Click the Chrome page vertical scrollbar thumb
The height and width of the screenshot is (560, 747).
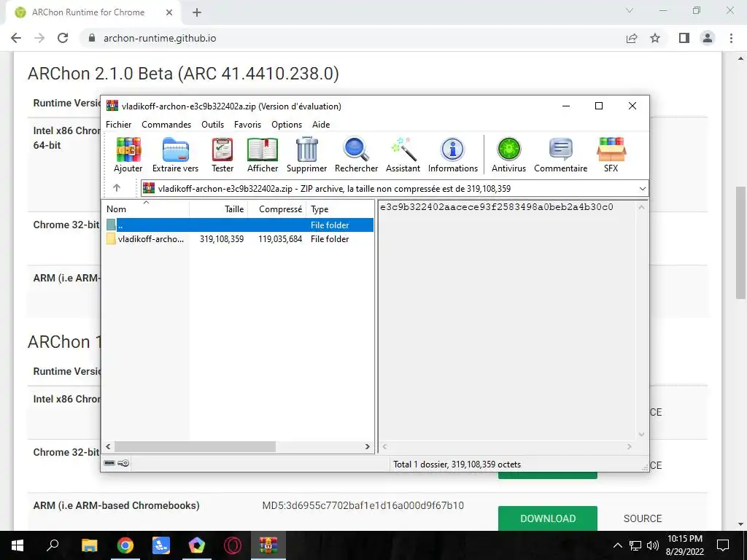(x=740, y=243)
